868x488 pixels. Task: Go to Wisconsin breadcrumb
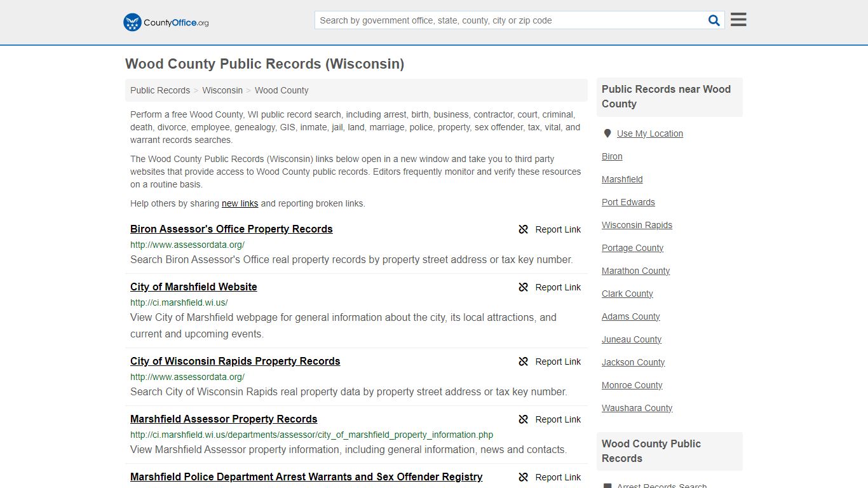pos(222,90)
